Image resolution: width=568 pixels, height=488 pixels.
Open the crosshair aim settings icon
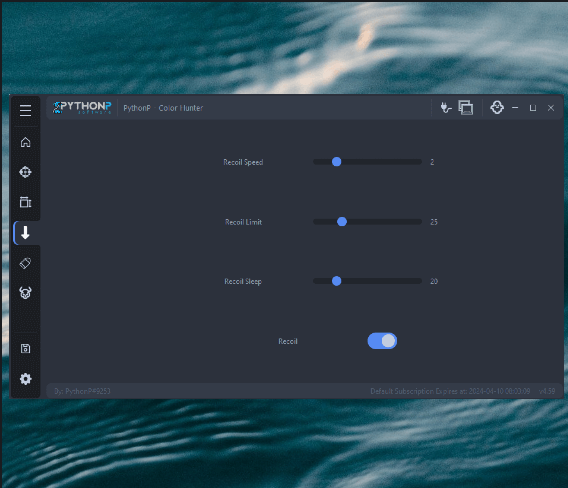(25, 172)
